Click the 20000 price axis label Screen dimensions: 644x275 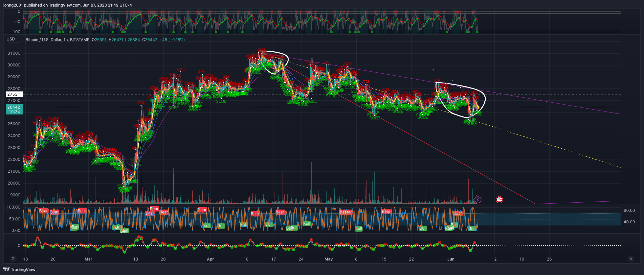pyautogui.click(x=14, y=183)
